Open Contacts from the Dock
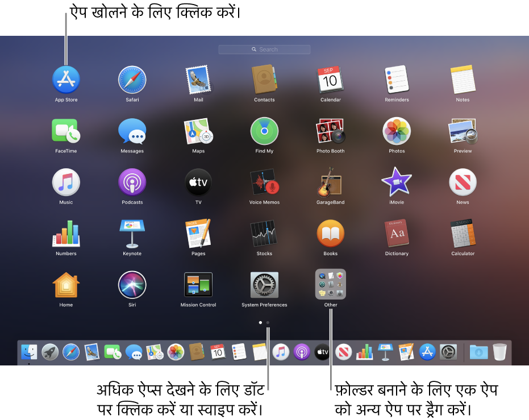This screenshot has width=529, height=420. pyautogui.click(x=197, y=352)
